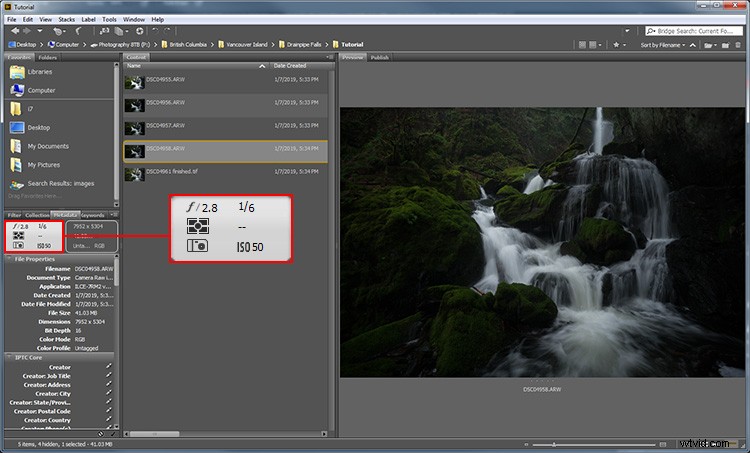Click the Delete item trash icon
This screenshot has height=453, width=750.
point(740,44)
